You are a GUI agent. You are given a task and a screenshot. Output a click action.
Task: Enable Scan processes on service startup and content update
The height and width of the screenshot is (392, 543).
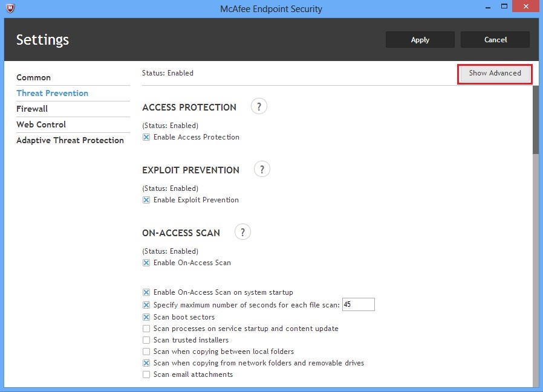146,328
